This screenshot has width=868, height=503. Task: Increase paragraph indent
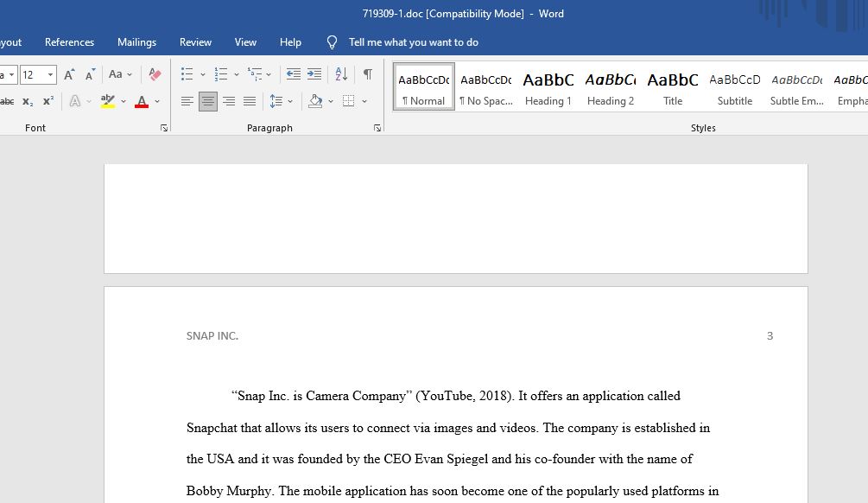tap(314, 74)
